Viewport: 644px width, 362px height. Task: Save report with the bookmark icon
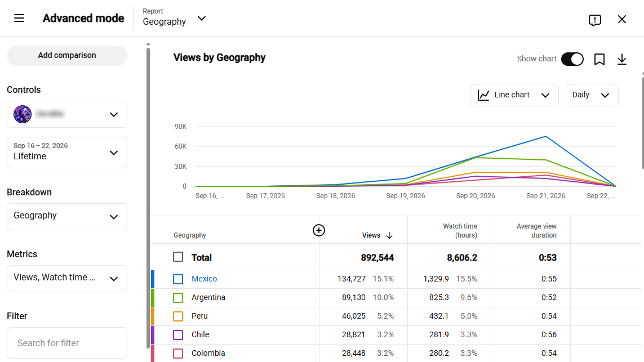coord(599,59)
